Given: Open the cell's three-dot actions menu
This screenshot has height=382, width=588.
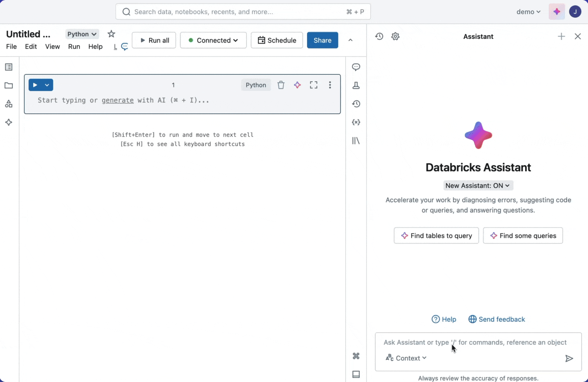Looking at the screenshot, I should [330, 85].
